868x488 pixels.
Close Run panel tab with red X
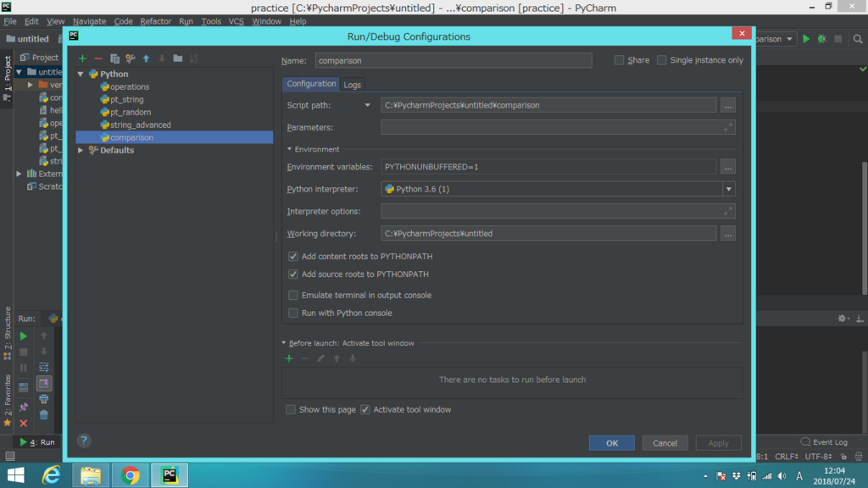23,424
